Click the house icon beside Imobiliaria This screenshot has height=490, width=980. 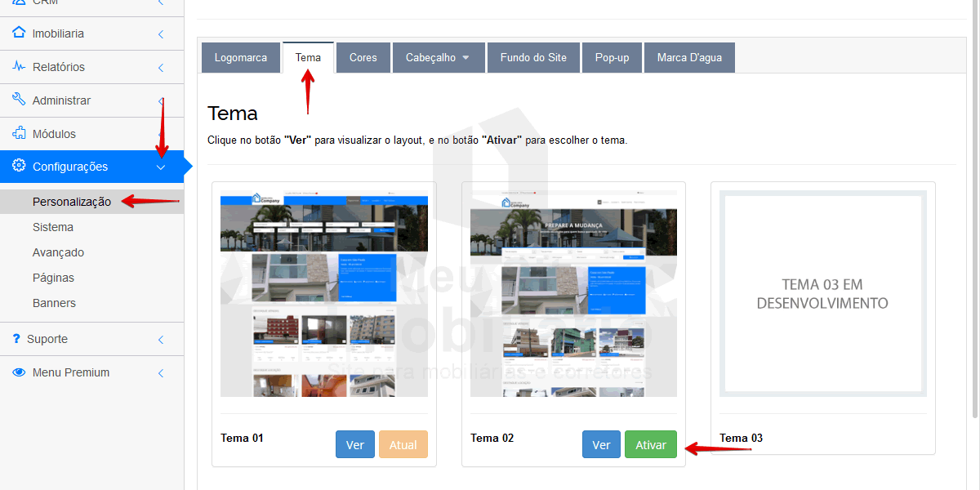click(19, 33)
